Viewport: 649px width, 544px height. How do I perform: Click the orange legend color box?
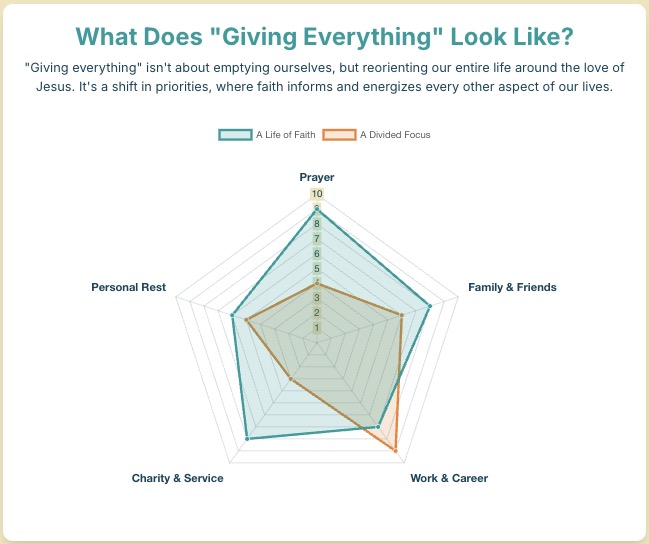coord(340,134)
